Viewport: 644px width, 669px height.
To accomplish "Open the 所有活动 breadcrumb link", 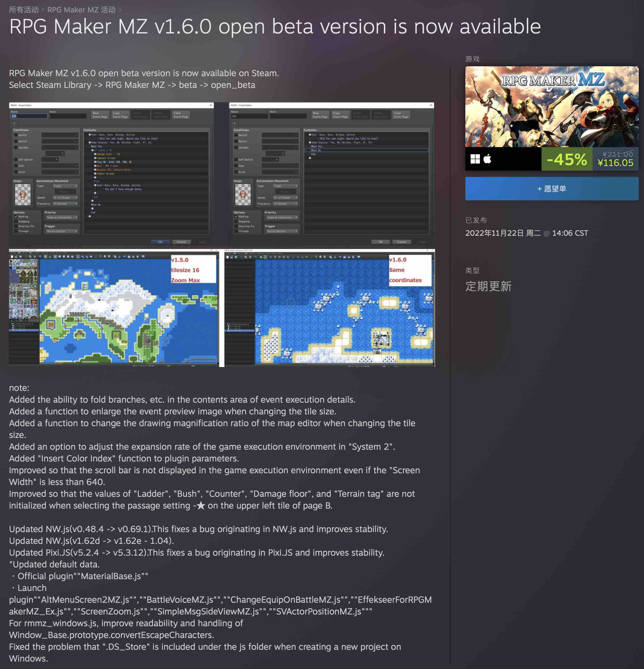I will tap(24, 10).
